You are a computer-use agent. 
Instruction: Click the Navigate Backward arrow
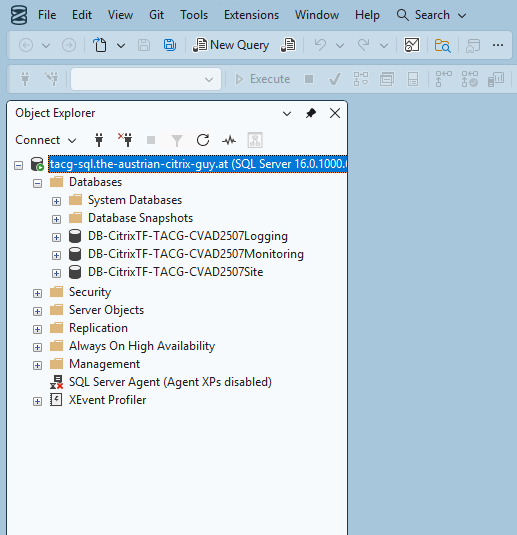point(26,45)
